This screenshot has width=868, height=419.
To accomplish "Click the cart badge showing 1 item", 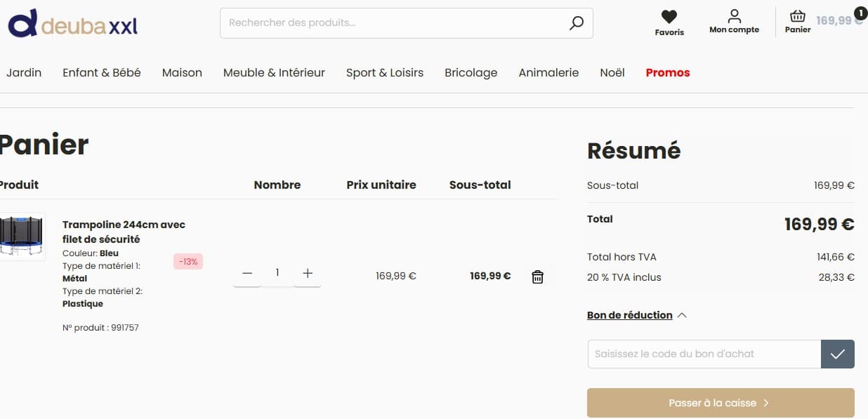I will coord(860,12).
